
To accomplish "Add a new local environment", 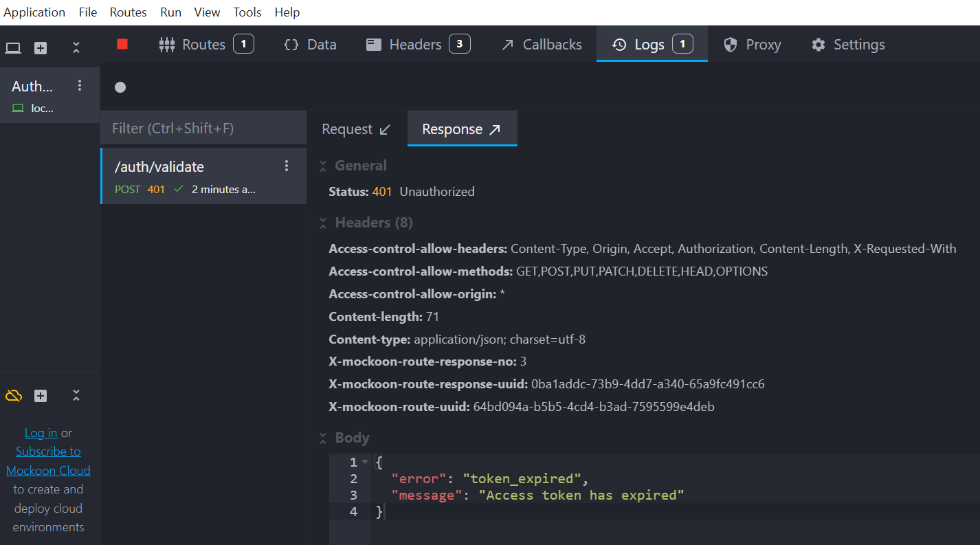I will 41,48.
